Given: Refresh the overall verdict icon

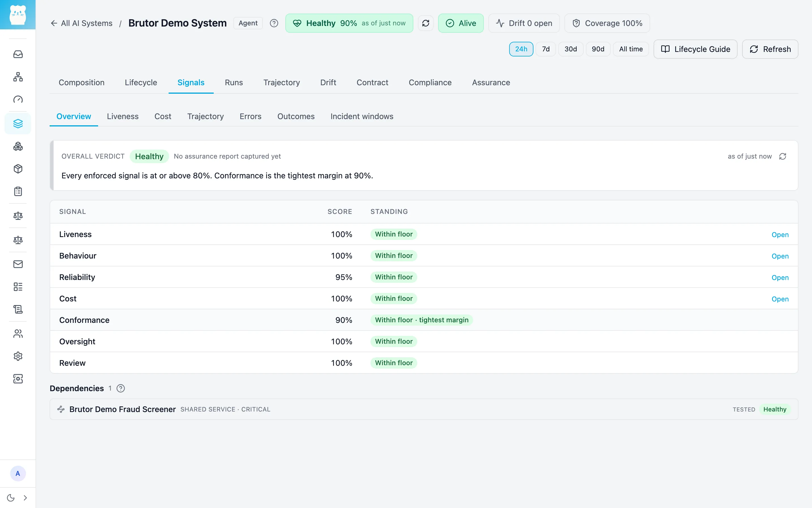Looking at the screenshot, I should click(x=782, y=156).
